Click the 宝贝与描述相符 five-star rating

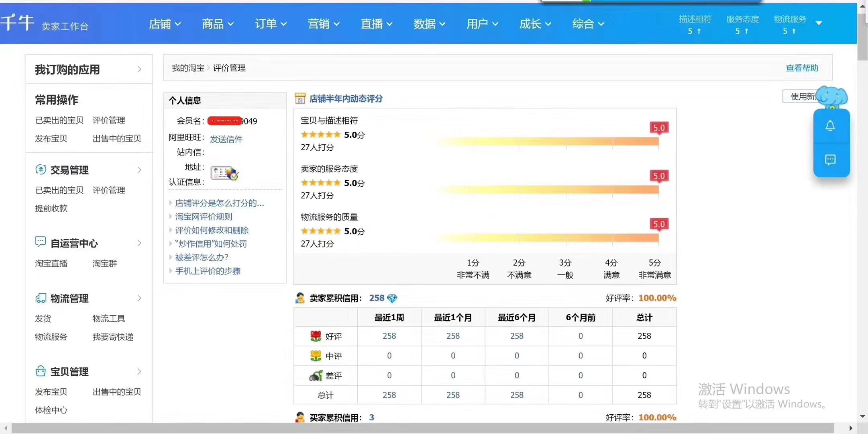click(320, 135)
